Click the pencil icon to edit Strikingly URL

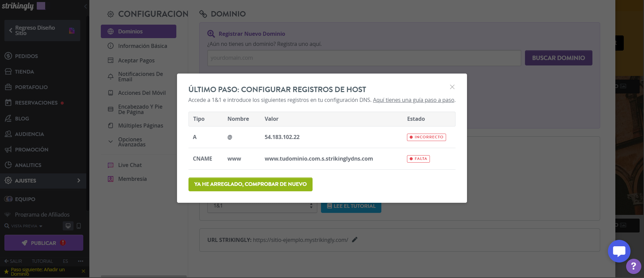click(355, 240)
